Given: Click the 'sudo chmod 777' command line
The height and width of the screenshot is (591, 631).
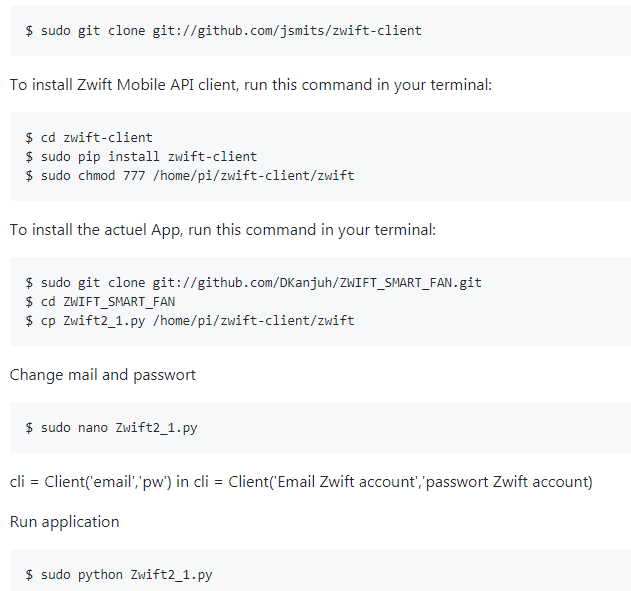Looking at the screenshot, I should coord(190,176).
